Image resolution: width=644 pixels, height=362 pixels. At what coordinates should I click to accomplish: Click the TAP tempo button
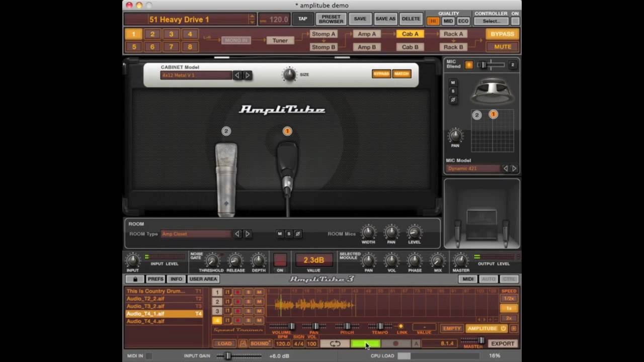[302, 19]
